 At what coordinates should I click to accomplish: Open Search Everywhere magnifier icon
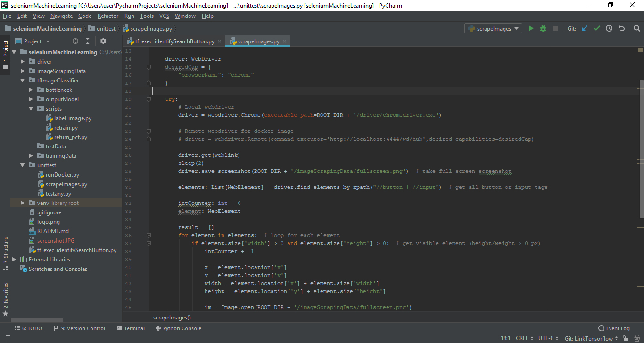(x=637, y=28)
